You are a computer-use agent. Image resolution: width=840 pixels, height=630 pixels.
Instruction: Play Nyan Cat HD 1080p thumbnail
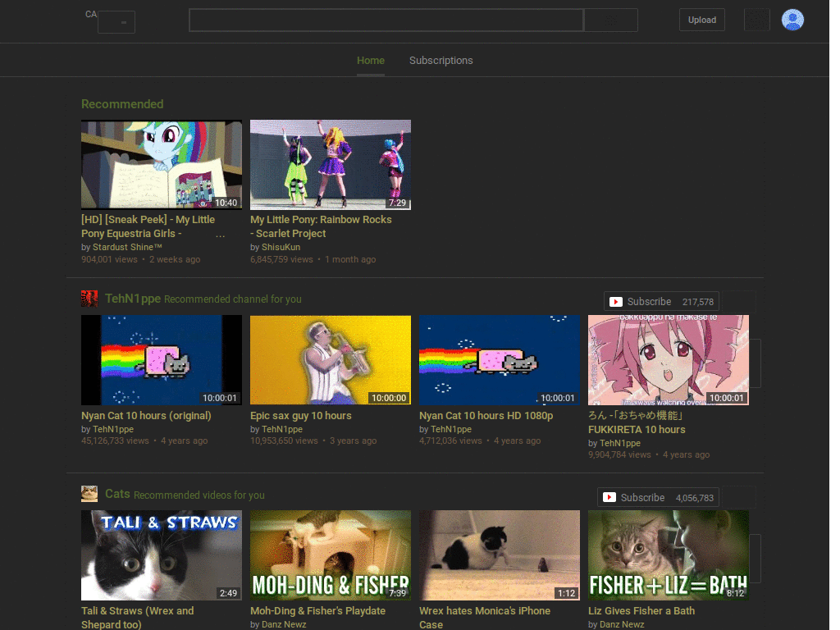tap(500, 360)
